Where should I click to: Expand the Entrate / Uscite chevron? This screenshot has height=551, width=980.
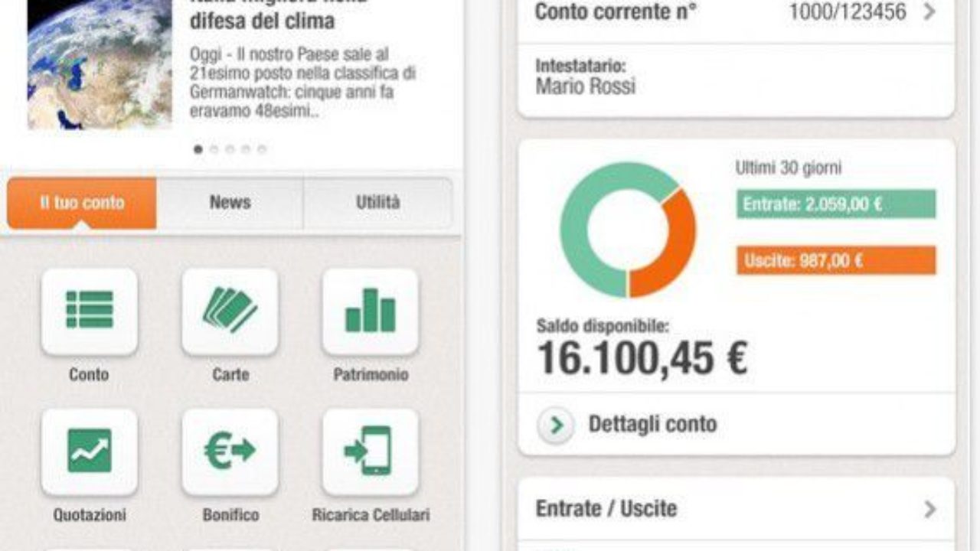[929, 509]
